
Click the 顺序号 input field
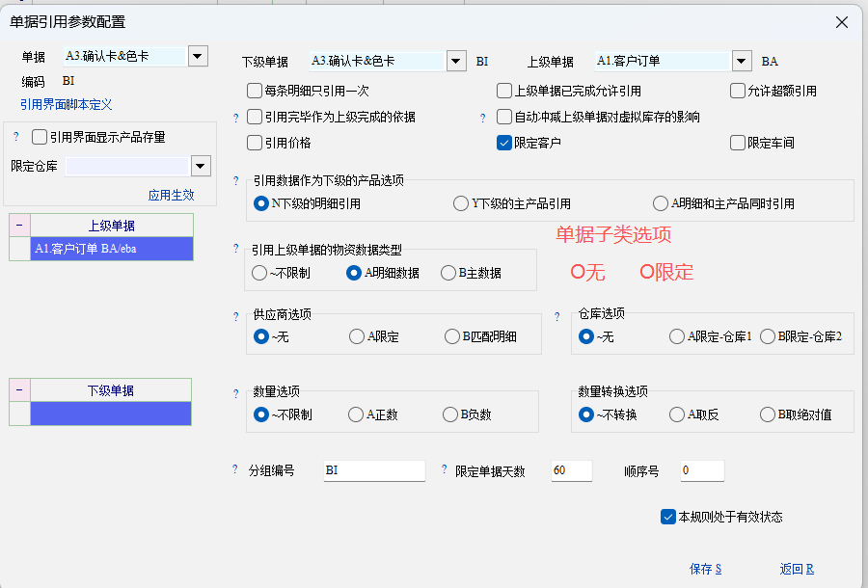click(x=701, y=470)
